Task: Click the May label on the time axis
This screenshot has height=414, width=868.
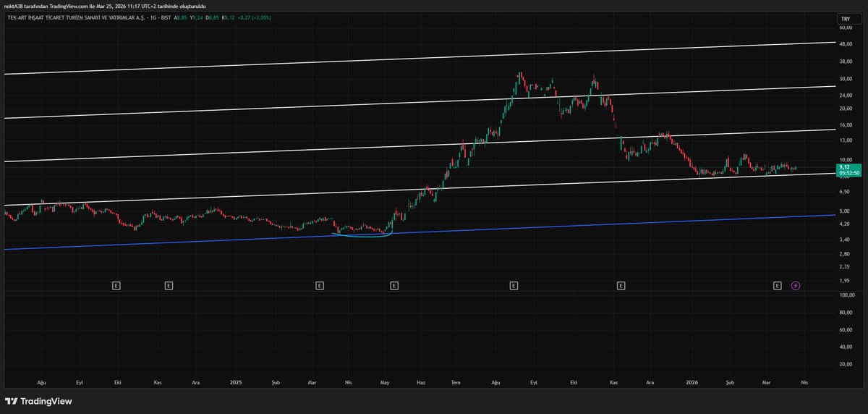Action: click(x=385, y=381)
